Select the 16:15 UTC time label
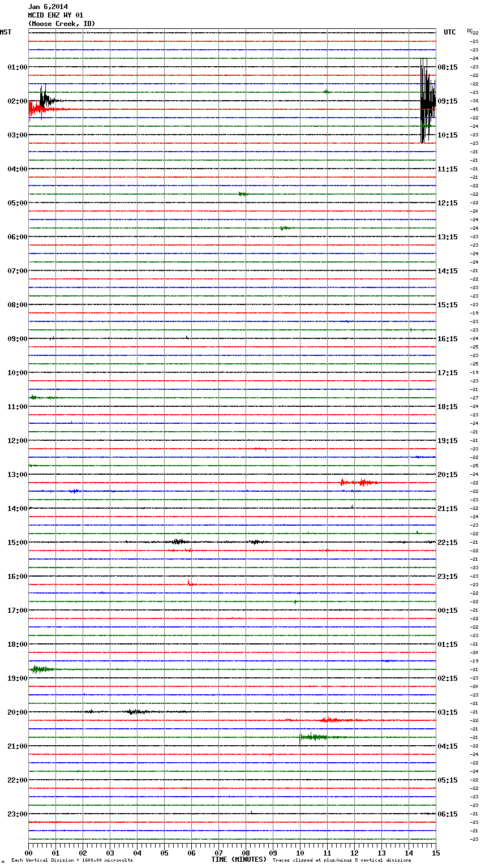This screenshot has height=868, width=481. tap(448, 338)
